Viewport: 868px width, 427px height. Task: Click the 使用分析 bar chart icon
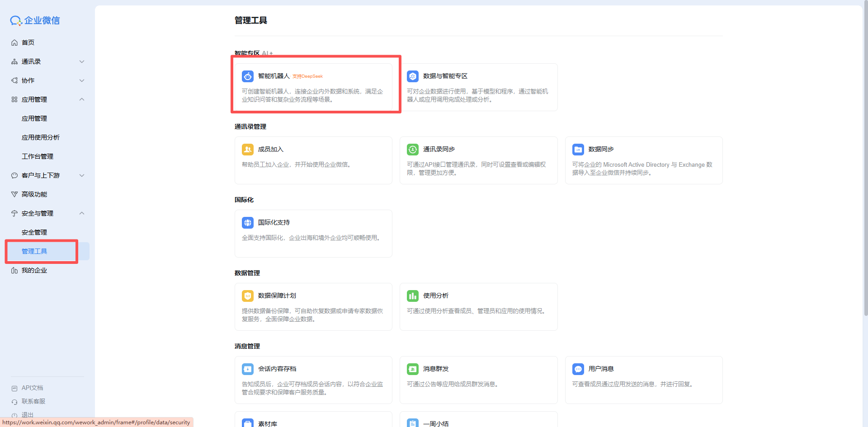point(413,296)
